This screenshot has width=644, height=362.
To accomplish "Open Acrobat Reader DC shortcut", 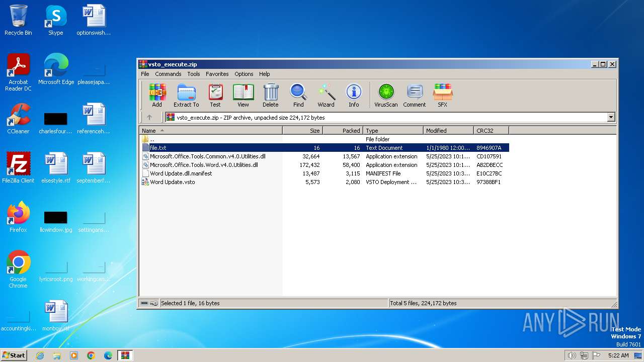I will 18,72.
